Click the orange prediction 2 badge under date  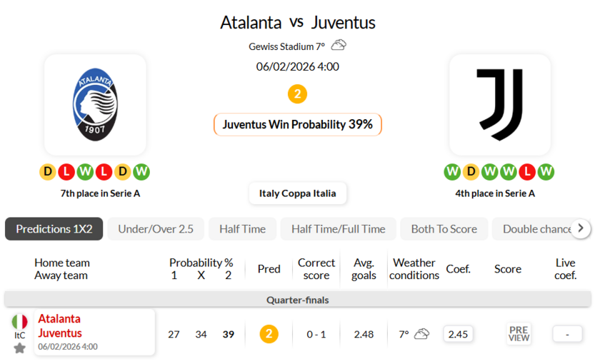click(x=297, y=94)
